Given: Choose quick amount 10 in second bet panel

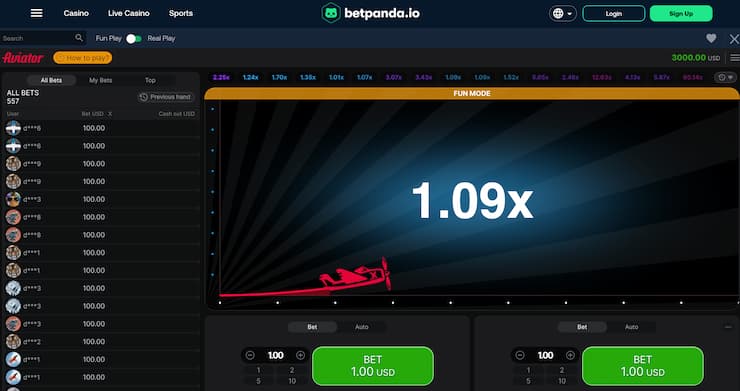Looking at the screenshot, I should click(562, 381).
